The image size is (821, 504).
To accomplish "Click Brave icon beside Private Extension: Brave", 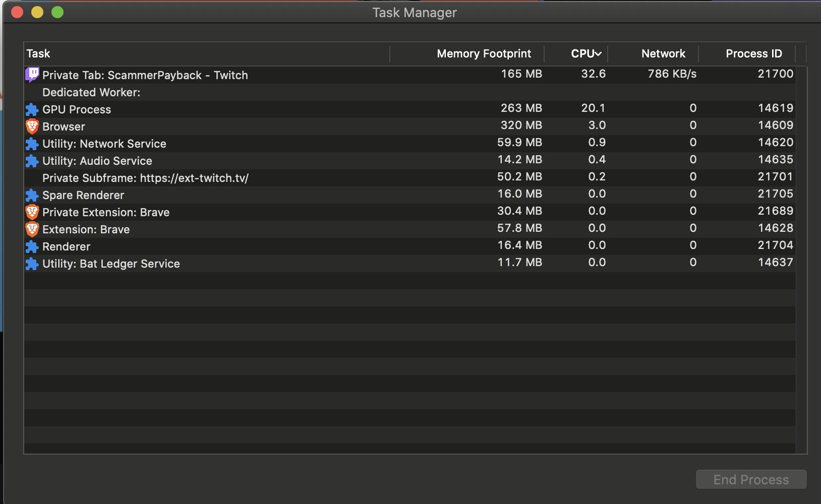I will click(32, 212).
